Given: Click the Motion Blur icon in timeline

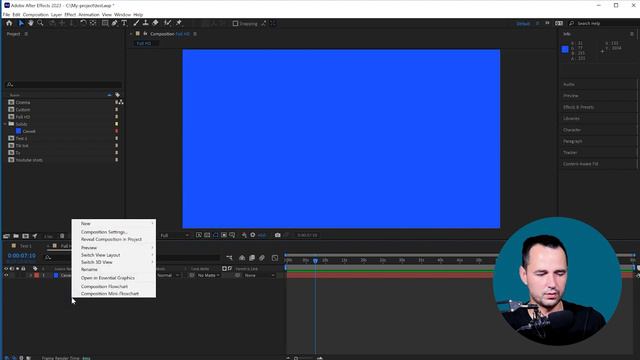Looking at the screenshot, I should click(x=262, y=258).
